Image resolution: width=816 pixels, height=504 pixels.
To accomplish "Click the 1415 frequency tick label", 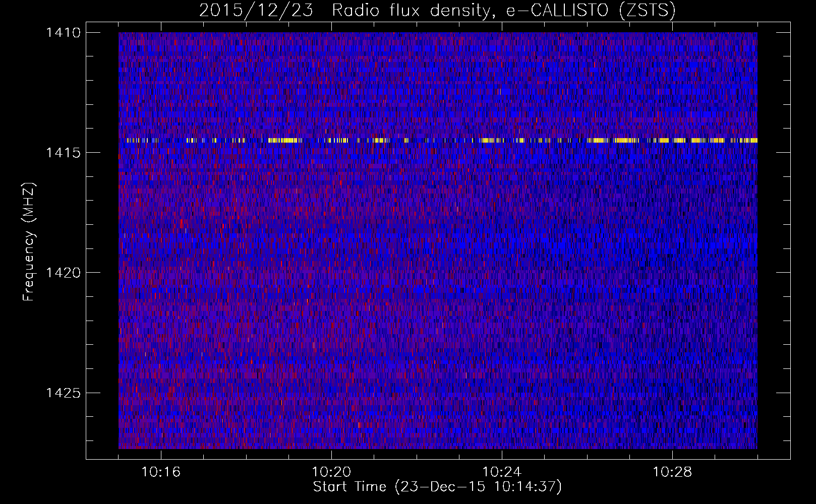I will [x=63, y=153].
